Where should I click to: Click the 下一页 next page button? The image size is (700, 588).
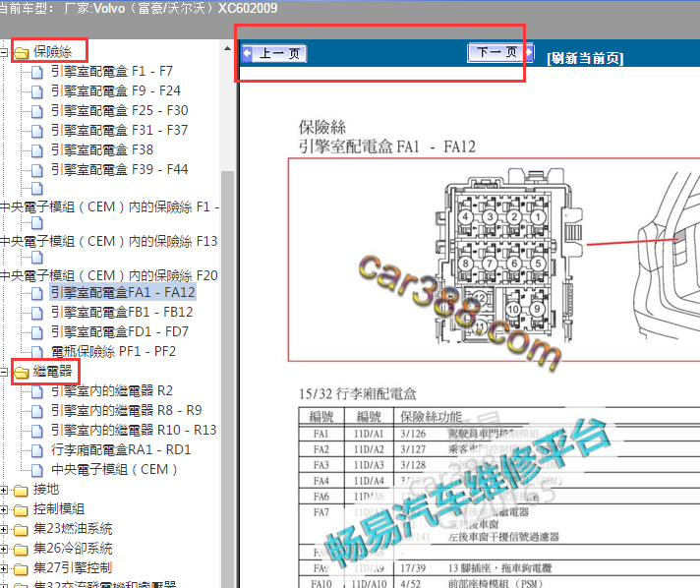(500, 53)
